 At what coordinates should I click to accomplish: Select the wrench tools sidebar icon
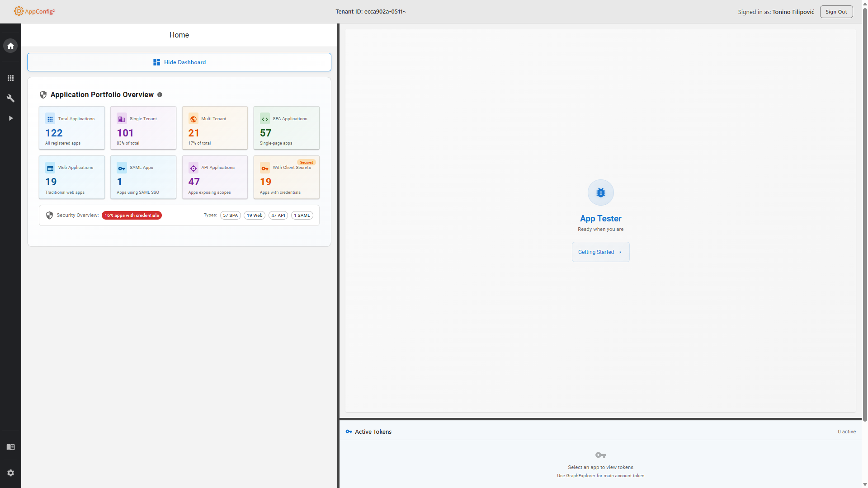point(10,98)
